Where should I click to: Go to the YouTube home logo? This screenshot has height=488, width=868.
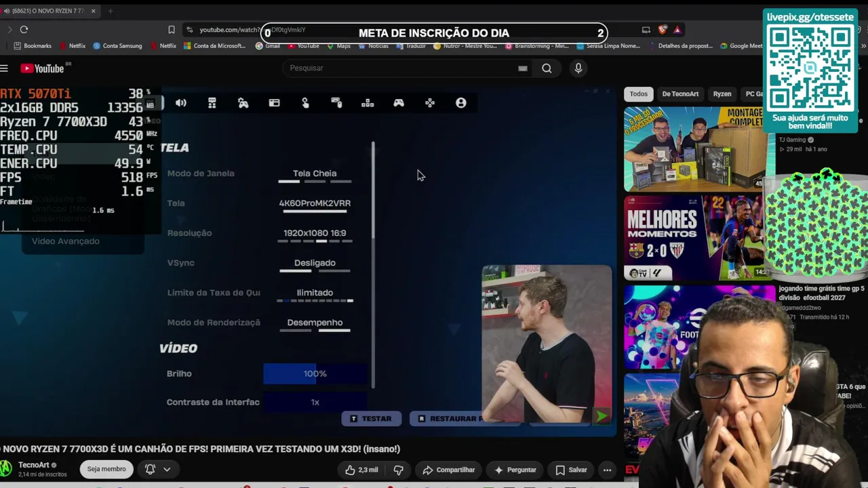(x=42, y=68)
